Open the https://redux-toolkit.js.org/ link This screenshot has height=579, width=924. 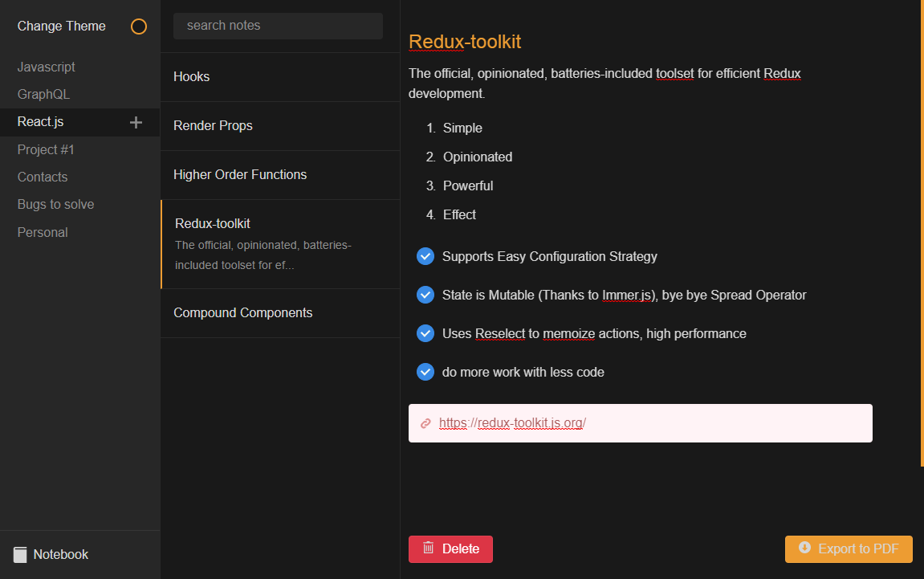click(x=512, y=423)
